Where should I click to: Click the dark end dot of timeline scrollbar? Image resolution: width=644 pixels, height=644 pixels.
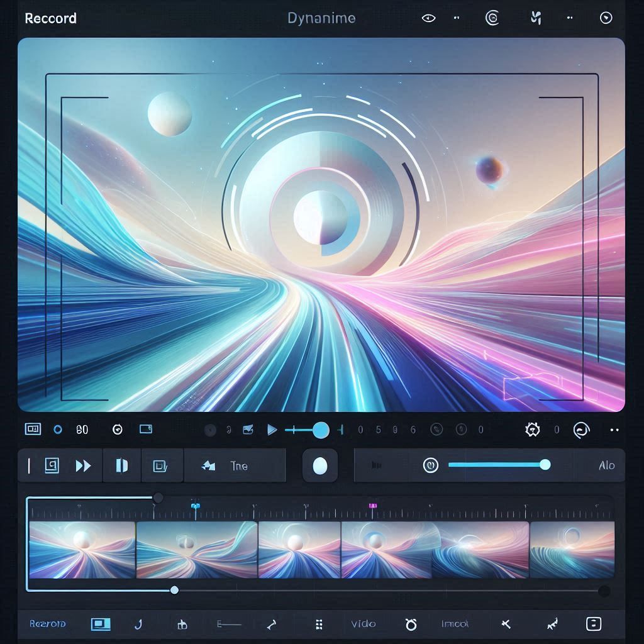(x=604, y=591)
